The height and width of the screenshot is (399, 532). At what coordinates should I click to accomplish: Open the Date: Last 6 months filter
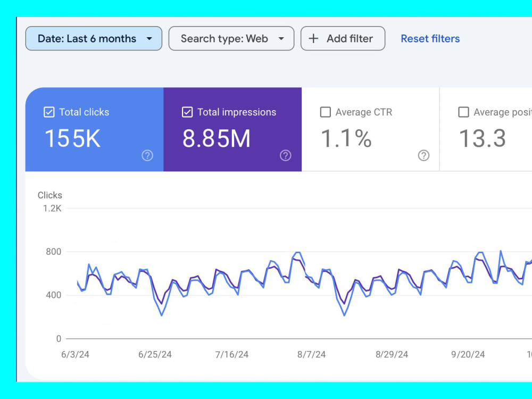pyautogui.click(x=94, y=39)
